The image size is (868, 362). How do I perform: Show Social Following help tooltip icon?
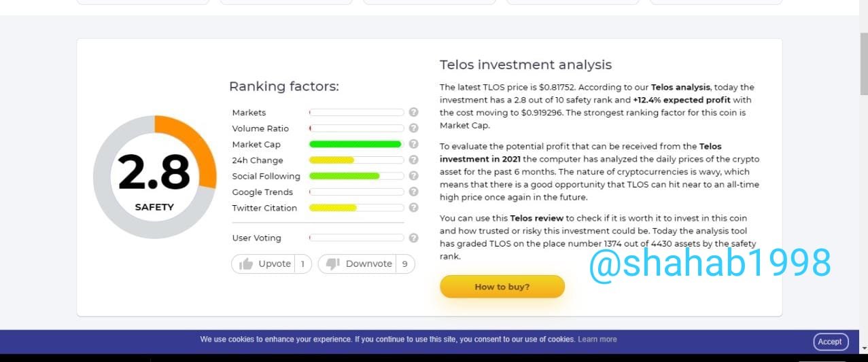tap(413, 176)
